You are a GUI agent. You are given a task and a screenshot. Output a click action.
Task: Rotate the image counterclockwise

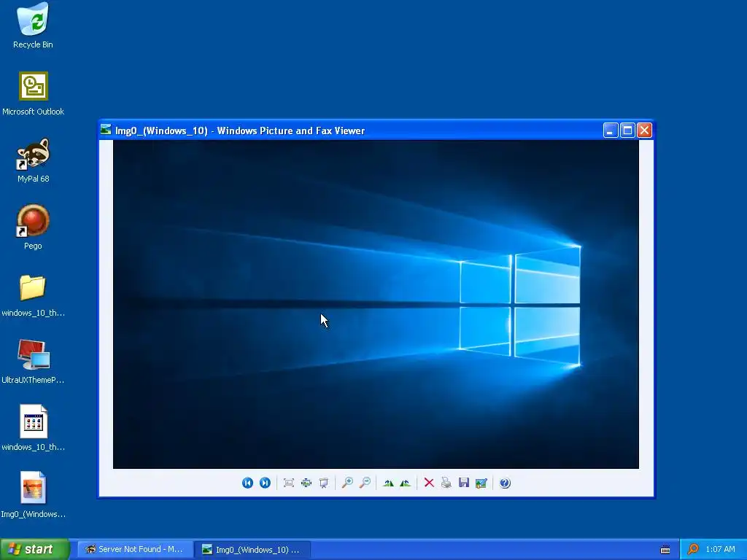click(406, 483)
